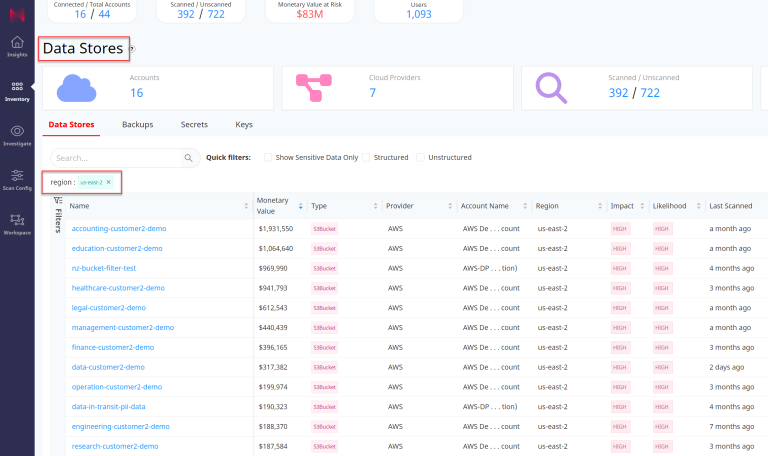Click the magnifier icon in search box
This screenshot has width=768, height=456.
click(188, 158)
